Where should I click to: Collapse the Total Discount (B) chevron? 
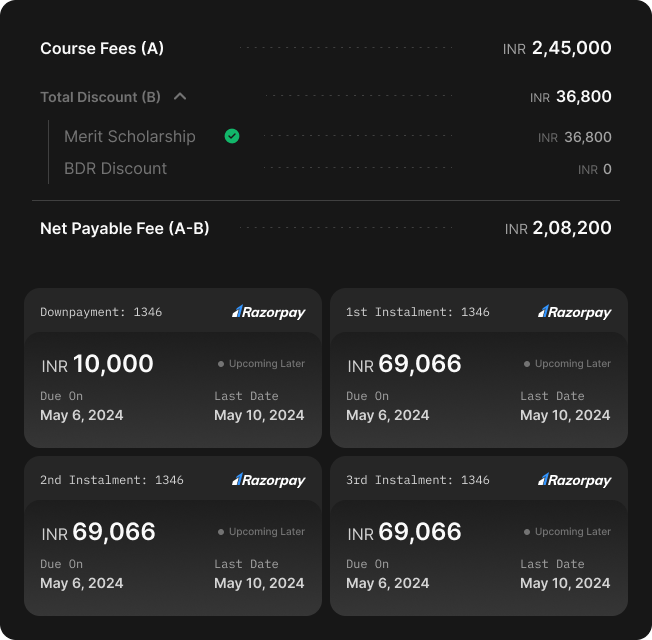[x=180, y=97]
